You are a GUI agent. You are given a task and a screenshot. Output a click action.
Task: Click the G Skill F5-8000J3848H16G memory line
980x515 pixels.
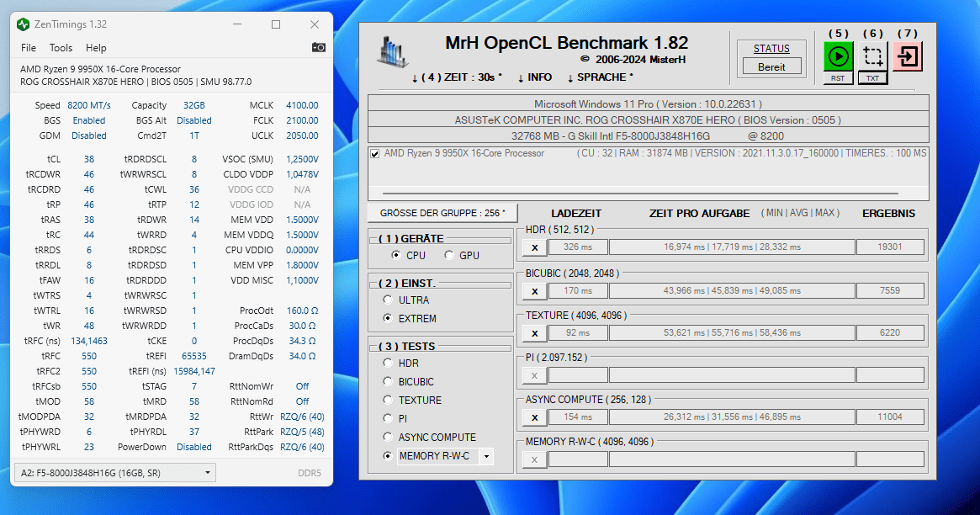point(648,135)
